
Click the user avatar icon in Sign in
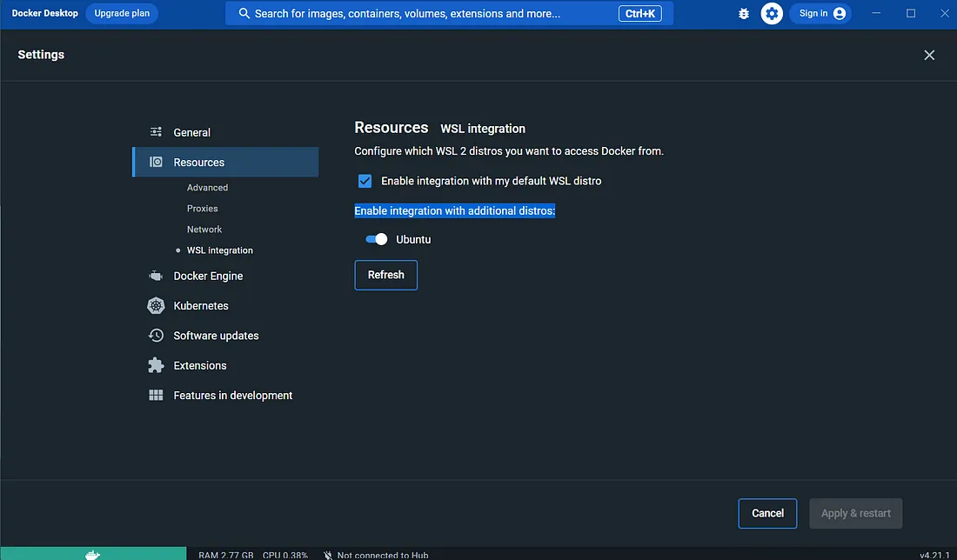(840, 13)
